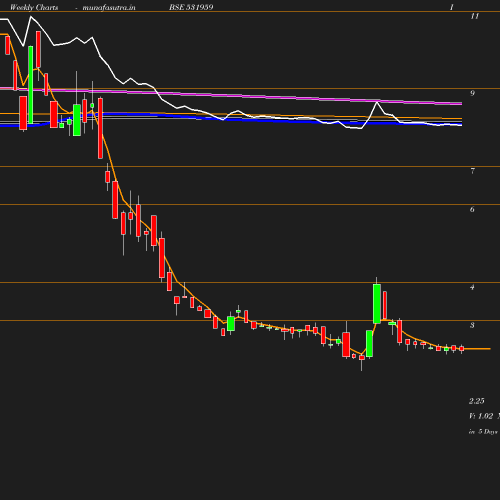
Task: Click the tall green candle near price 4
Action: pyautogui.click(x=377, y=304)
